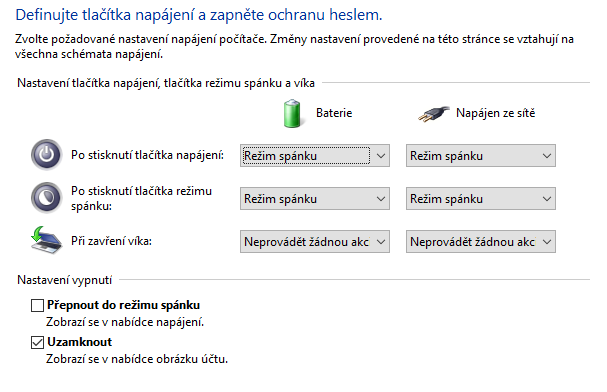The height and width of the screenshot is (392, 607).
Task: Open plugged-in dropdown for lid close action
Action: coord(480,241)
